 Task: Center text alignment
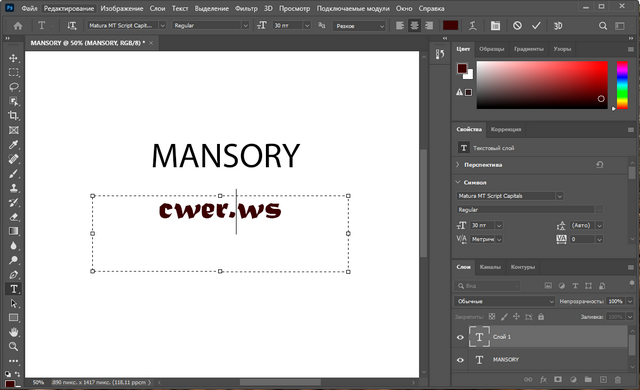coord(414,26)
